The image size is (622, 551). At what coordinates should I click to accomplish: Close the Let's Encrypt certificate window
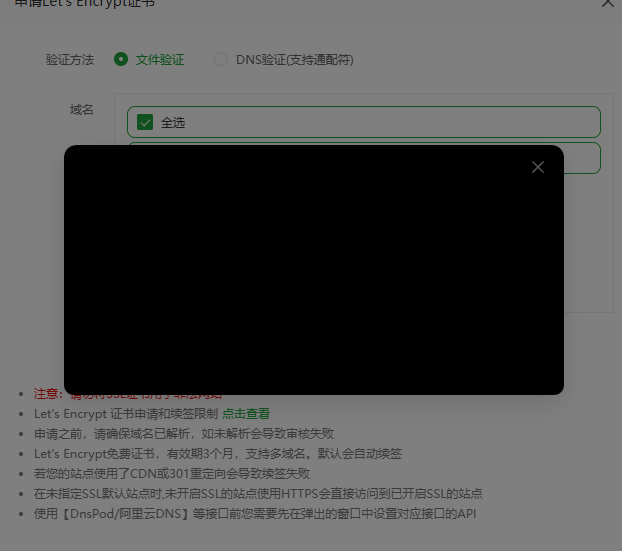pyautogui.click(x=608, y=3)
